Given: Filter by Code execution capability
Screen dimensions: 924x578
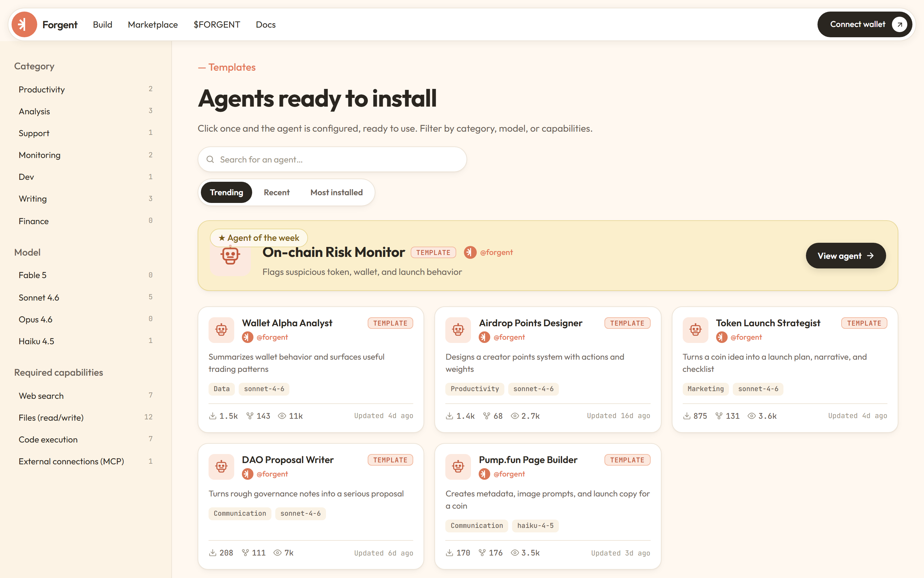Looking at the screenshot, I should (86, 439).
